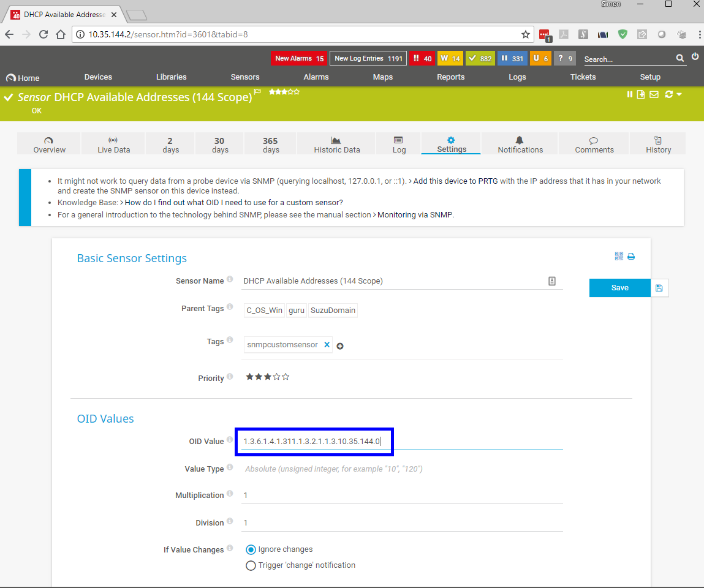Viewport: 704px width, 588px height.
Task: Click the PRTG logout power icon
Action: 695,57
